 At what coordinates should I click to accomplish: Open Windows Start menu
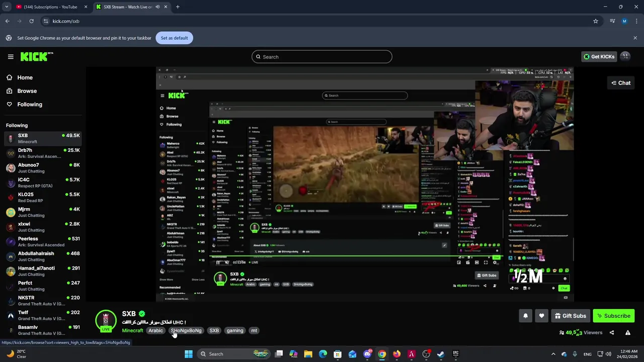[189, 354]
